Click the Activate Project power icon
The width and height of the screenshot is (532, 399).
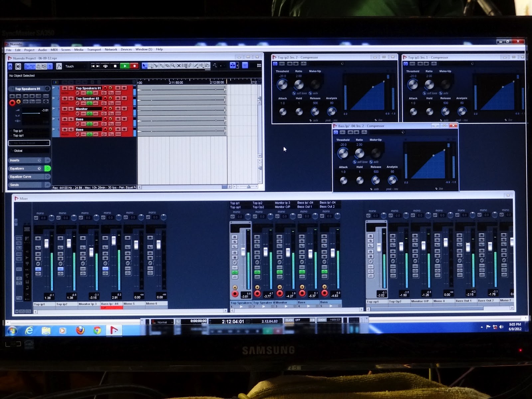[10, 66]
